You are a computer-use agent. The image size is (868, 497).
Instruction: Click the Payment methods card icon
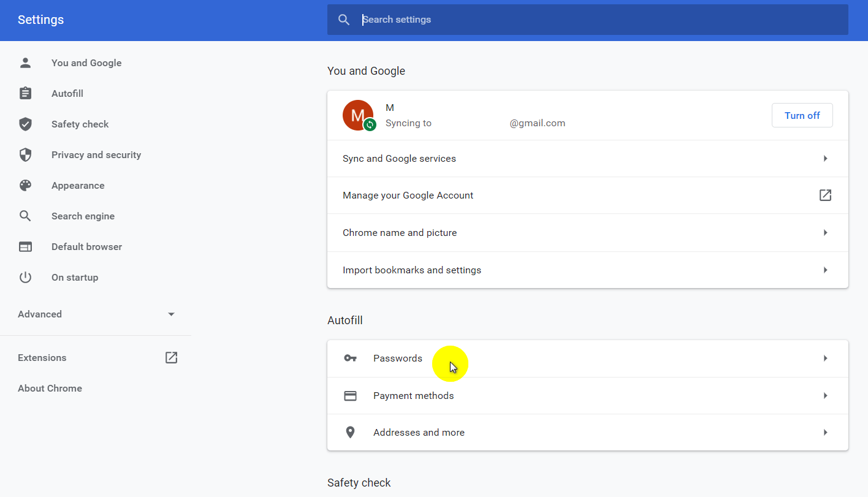350,395
